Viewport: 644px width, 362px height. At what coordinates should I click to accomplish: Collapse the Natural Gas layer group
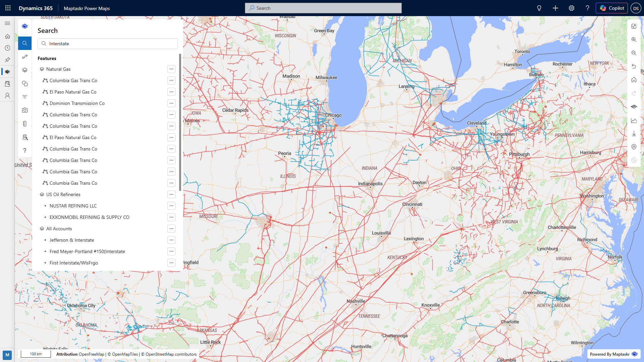pos(42,69)
